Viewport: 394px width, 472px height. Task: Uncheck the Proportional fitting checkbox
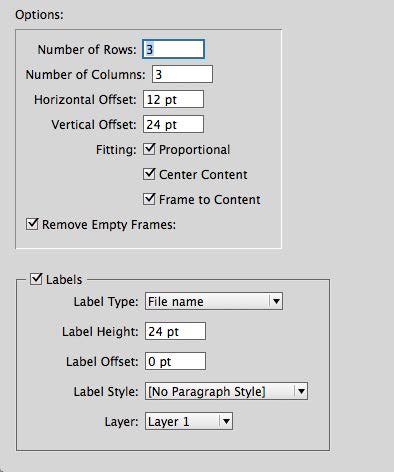pos(149,149)
